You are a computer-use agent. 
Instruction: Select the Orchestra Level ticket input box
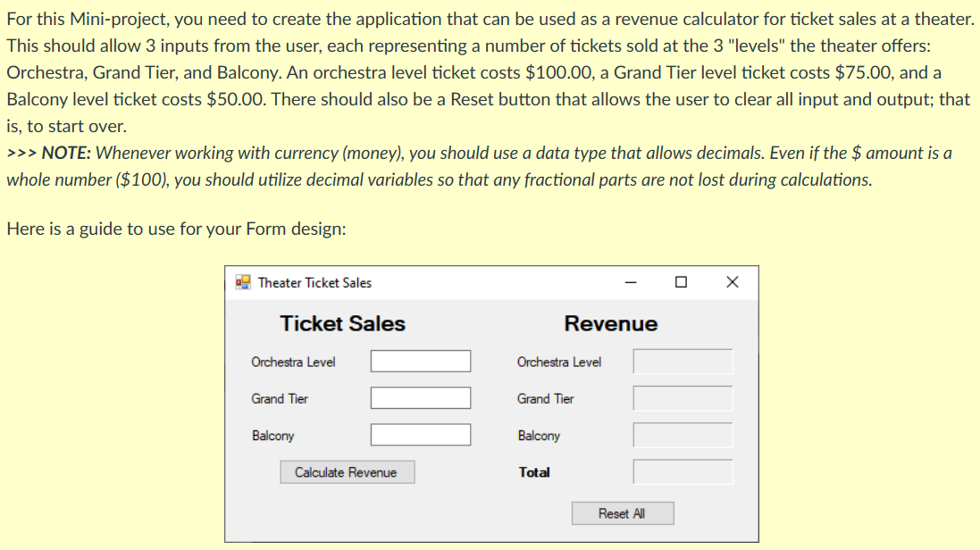click(420, 361)
